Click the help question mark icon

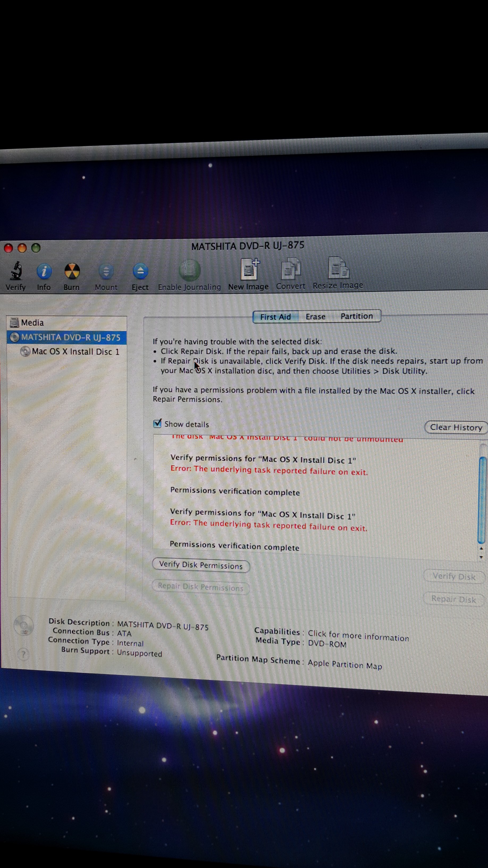[x=23, y=654]
